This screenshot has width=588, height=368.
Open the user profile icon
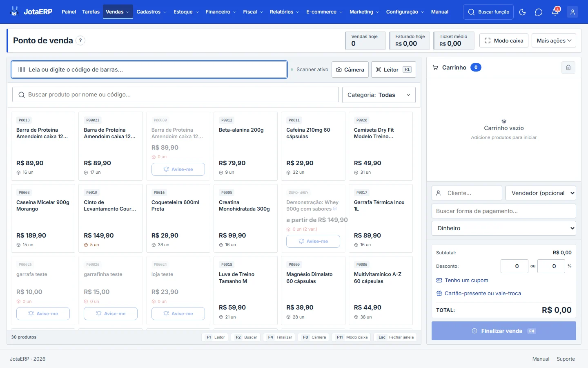tap(572, 12)
